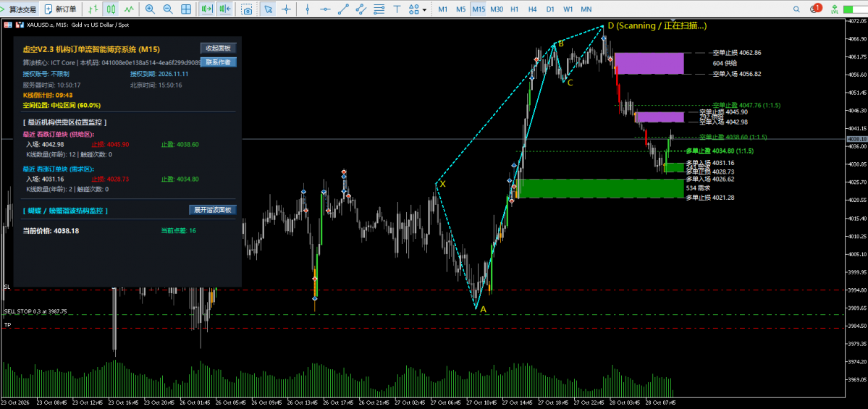Image resolution: width=868 pixels, height=409 pixels.
Task: Switch to H4 timeframe
Action: 532,9
